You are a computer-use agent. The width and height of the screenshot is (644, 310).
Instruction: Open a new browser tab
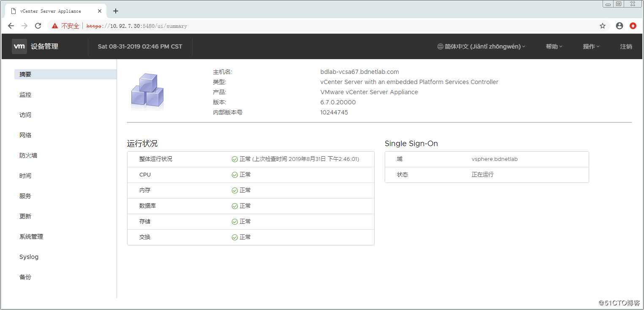pos(116,11)
